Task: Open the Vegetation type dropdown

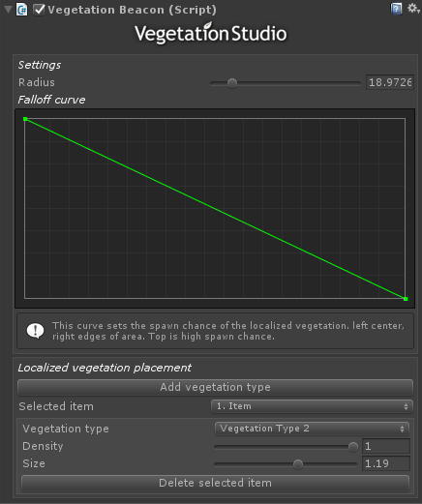Action: tap(312, 429)
